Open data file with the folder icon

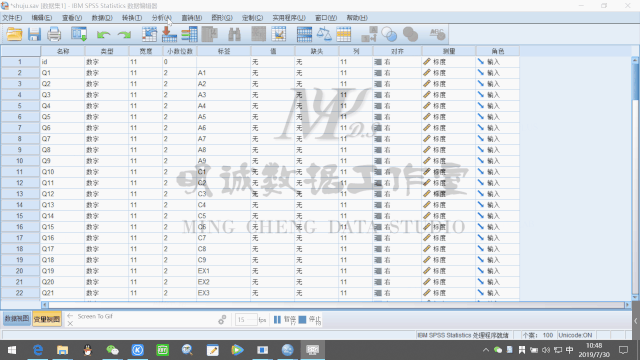tap(14, 34)
